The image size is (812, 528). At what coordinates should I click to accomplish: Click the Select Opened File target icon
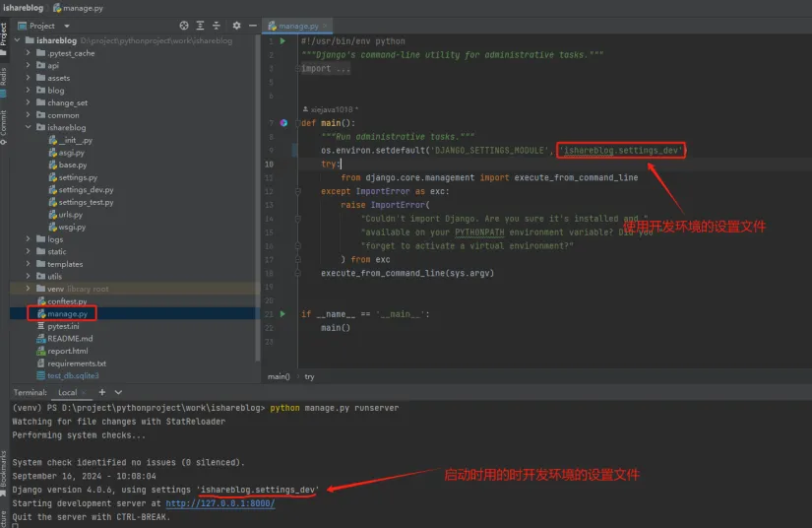click(x=184, y=26)
